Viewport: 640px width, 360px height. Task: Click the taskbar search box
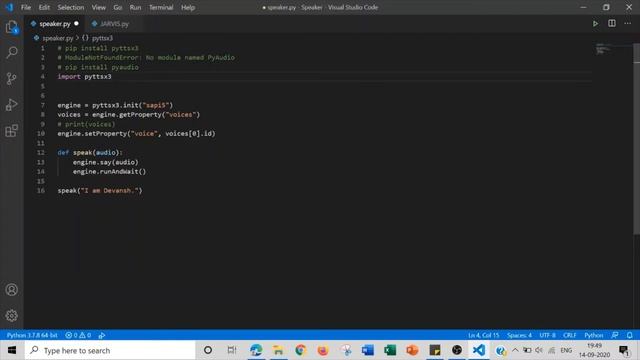tap(110, 350)
